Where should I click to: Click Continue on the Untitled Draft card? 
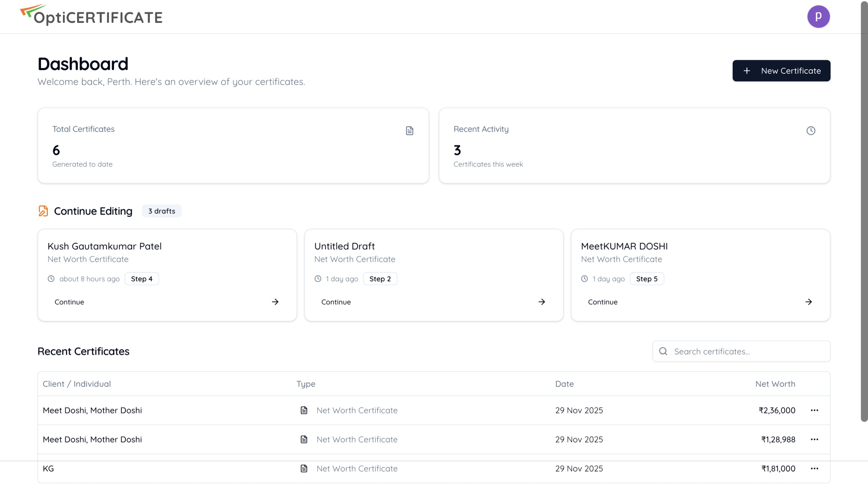(x=336, y=302)
